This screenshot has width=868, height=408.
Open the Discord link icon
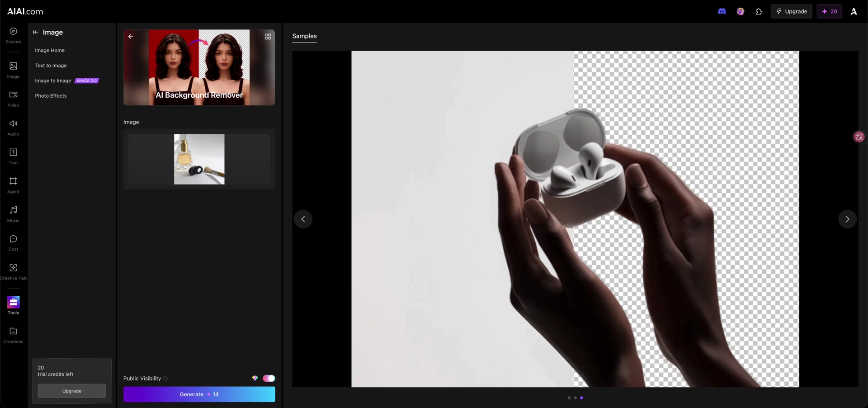[x=722, y=11]
